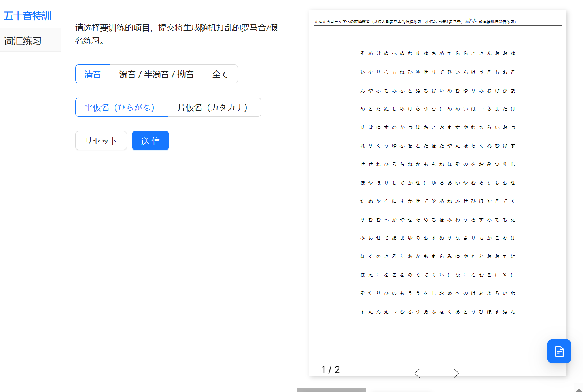Click the practice sheet header title line

click(x=415, y=22)
